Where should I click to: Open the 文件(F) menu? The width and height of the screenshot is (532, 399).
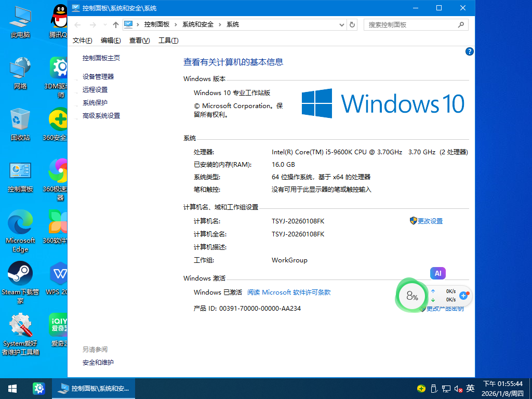coord(83,41)
